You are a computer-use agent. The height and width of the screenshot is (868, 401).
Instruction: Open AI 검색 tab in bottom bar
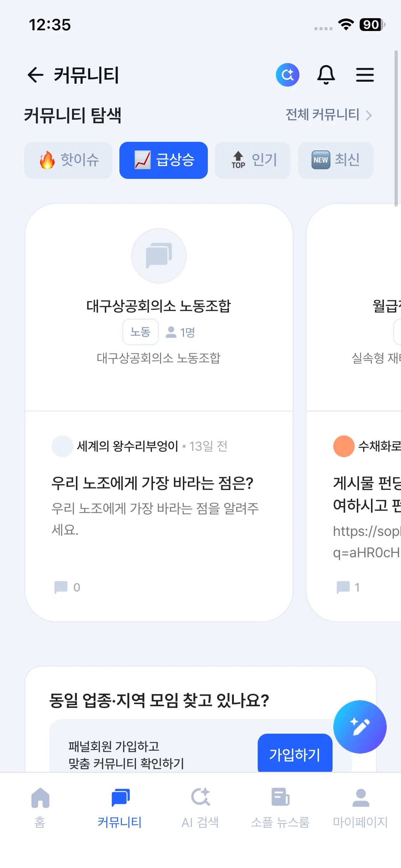(x=200, y=807)
